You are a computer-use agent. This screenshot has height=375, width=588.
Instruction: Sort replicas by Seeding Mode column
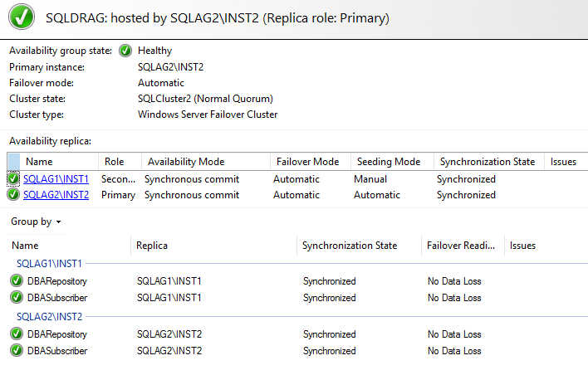pyautogui.click(x=389, y=162)
